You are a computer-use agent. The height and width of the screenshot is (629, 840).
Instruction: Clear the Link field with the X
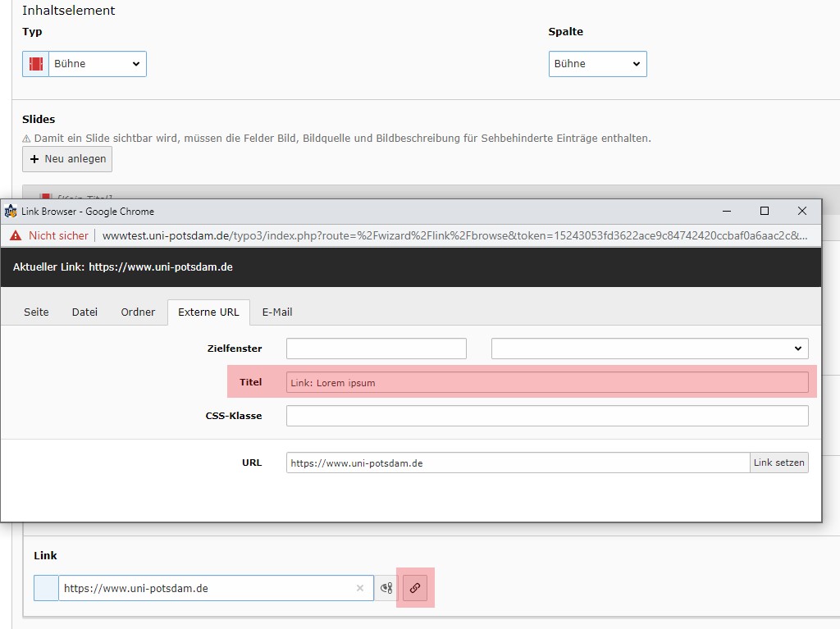(x=359, y=588)
